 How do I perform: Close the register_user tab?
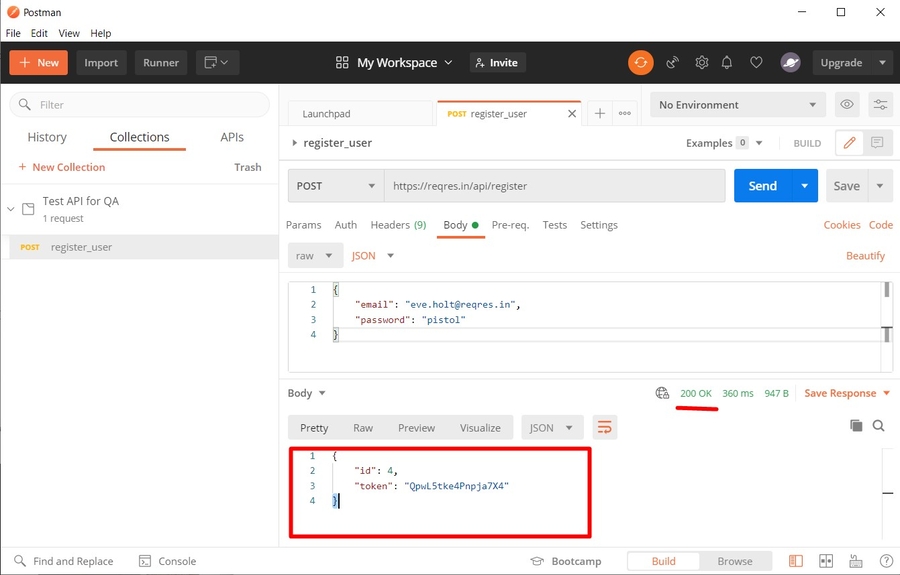(572, 114)
